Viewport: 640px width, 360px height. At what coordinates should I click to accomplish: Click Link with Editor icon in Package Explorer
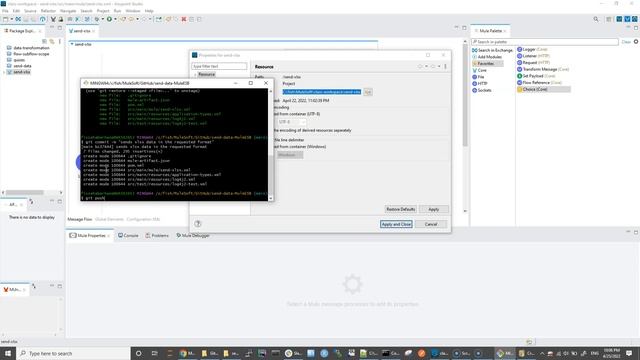click(x=52, y=41)
